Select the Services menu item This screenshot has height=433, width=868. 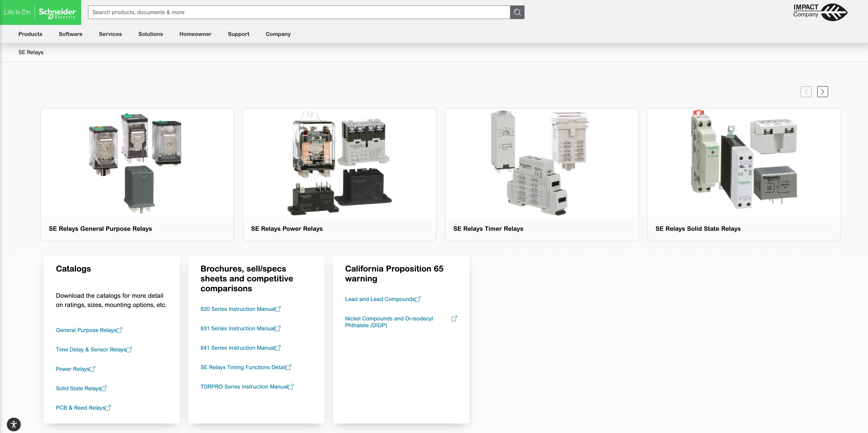point(110,34)
